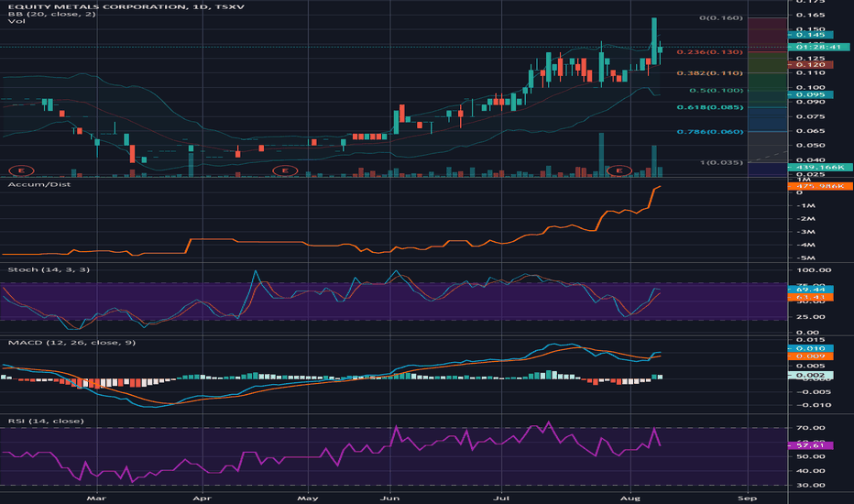The width and height of the screenshot is (854, 504).
Task: Click the orange -475.986K Accum/Dist tag
Action: (820, 186)
